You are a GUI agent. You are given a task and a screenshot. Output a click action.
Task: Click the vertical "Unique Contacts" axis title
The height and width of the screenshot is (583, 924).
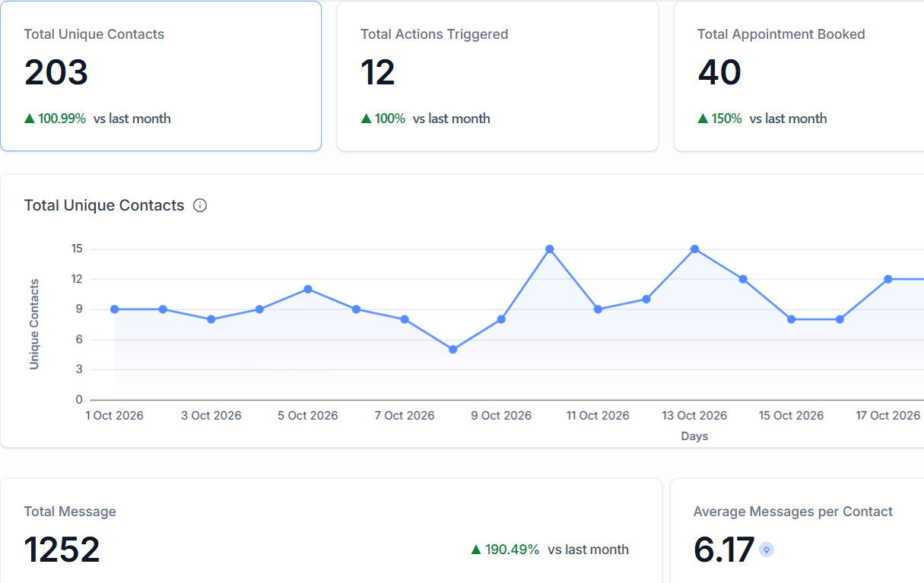pyautogui.click(x=34, y=325)
